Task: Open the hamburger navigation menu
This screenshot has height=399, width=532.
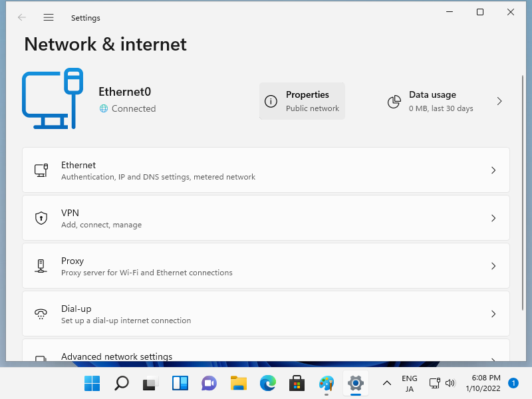Action: [x=49, y=18]
